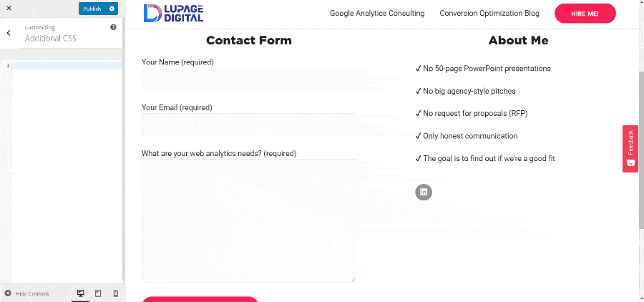Switch to mobile preview icon
The height and width of the screenshot is (302, 644).
tap(115, 293)
